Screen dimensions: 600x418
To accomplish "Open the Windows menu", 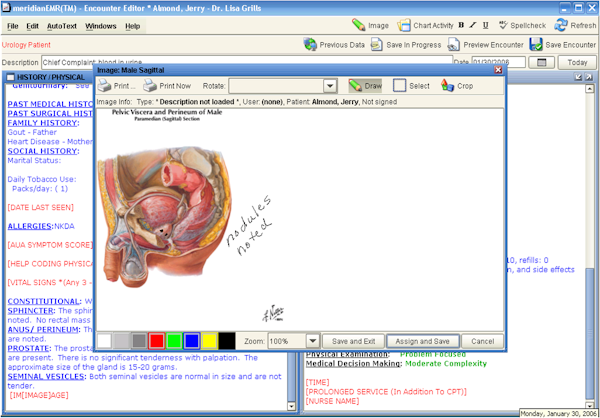I will [100, 25].
